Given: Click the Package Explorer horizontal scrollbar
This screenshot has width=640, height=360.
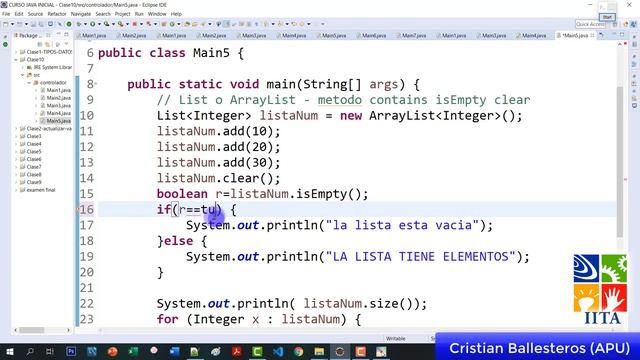Looking at the screenshot, I should point(32,330).
